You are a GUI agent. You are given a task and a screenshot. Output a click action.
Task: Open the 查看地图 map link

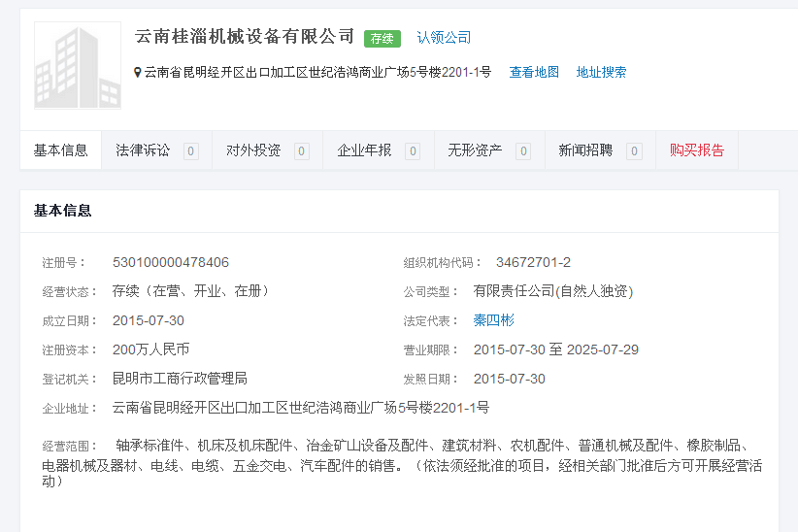click(534, 72)
